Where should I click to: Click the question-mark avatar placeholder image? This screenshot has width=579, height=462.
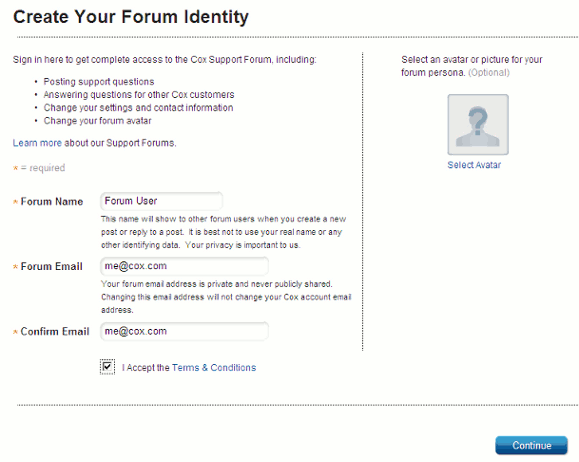(x=478, y=124)
